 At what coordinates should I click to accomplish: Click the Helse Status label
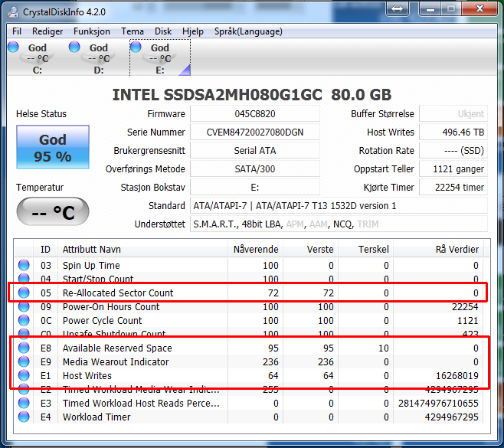[x=41, y=114]
